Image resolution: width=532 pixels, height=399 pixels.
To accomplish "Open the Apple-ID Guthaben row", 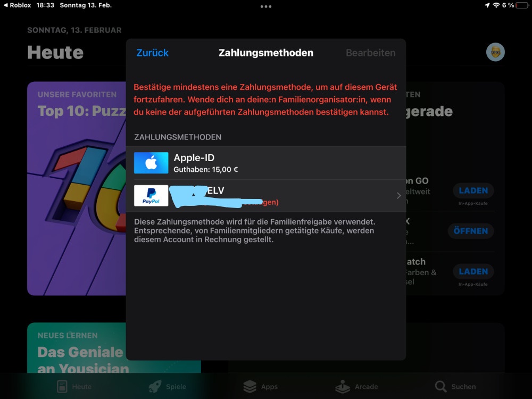I will coord(266,163).
